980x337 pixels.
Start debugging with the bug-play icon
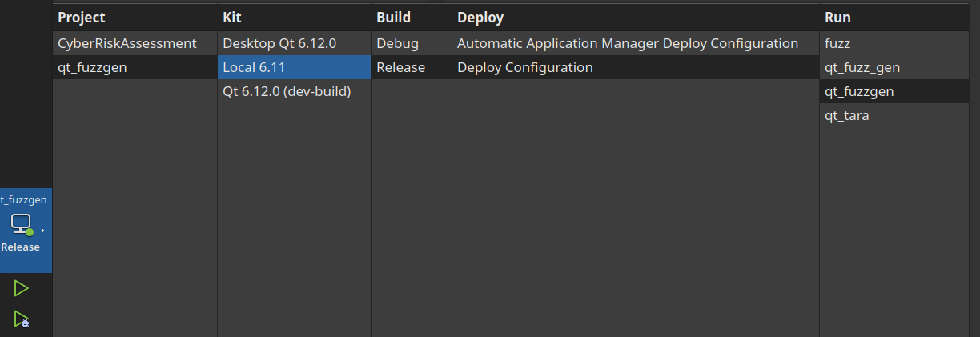22,319
